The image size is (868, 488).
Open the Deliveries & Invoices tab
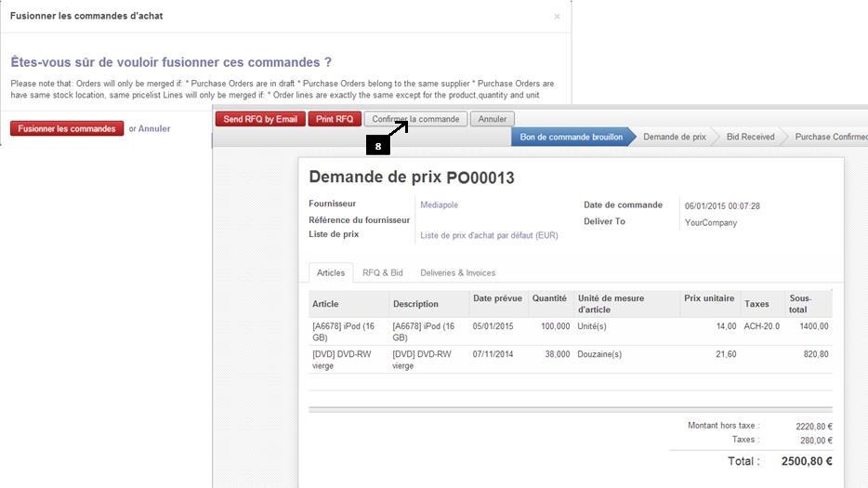point(458,272)
